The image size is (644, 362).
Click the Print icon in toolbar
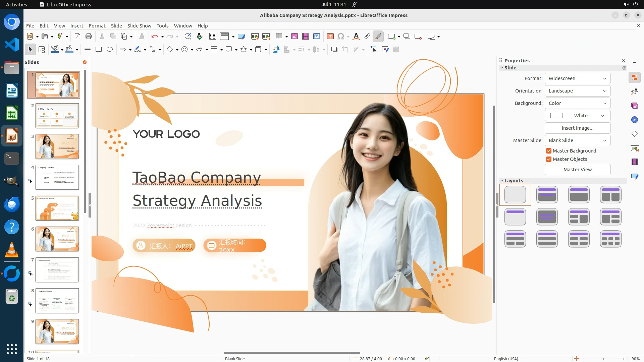(89, 37)
